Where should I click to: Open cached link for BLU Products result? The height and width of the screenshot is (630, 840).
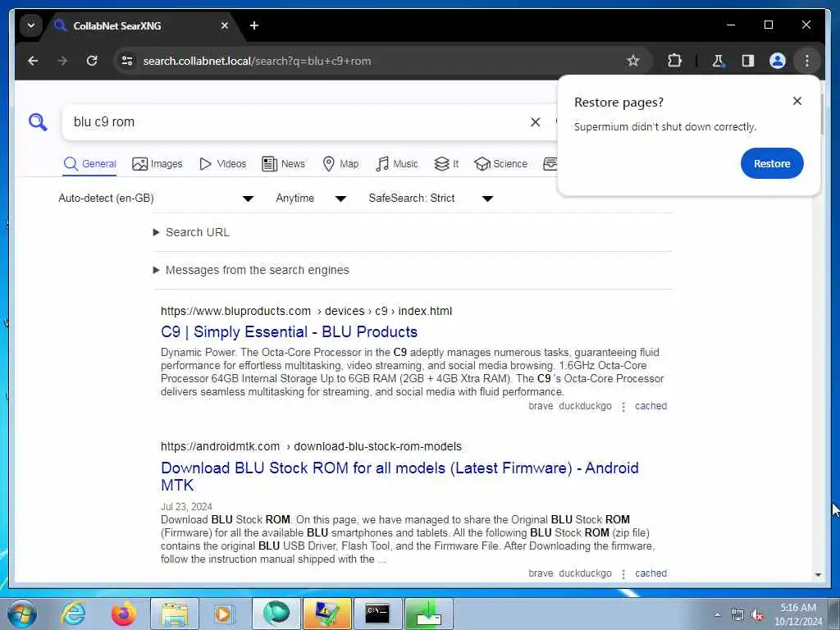651,406
